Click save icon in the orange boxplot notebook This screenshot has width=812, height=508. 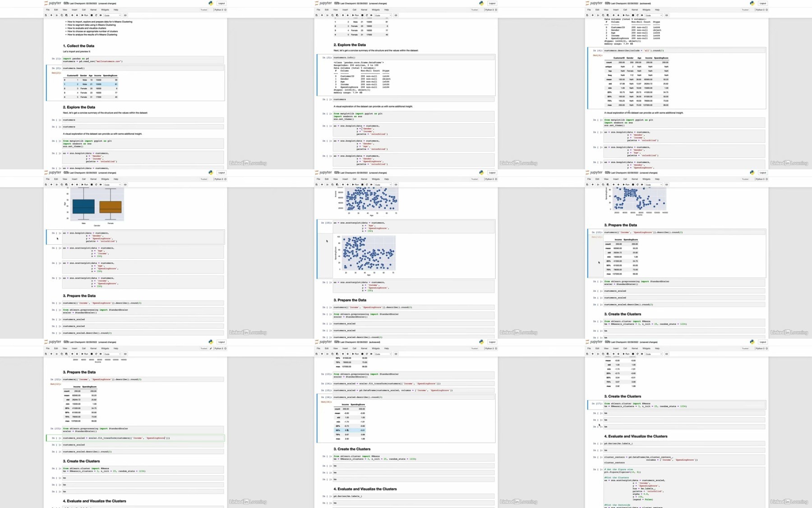point(46,185)
